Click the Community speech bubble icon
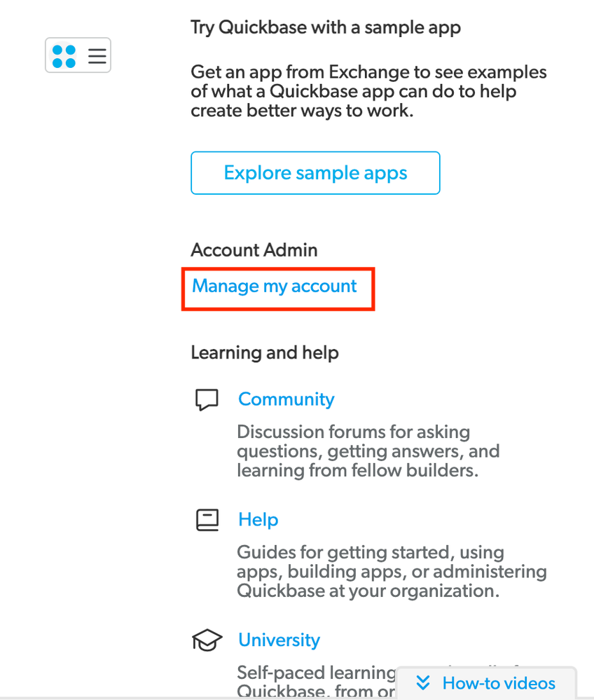This screenshot has width=594, height=700. click(x=207, y=399)
